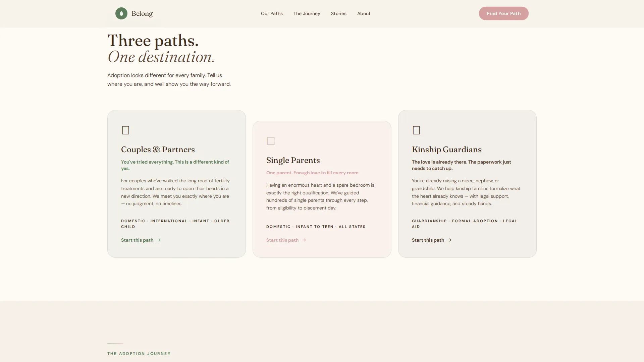644x362 pixels.
Task: Click the arrow beside Couples Start this path
Action: coord(159,240)
